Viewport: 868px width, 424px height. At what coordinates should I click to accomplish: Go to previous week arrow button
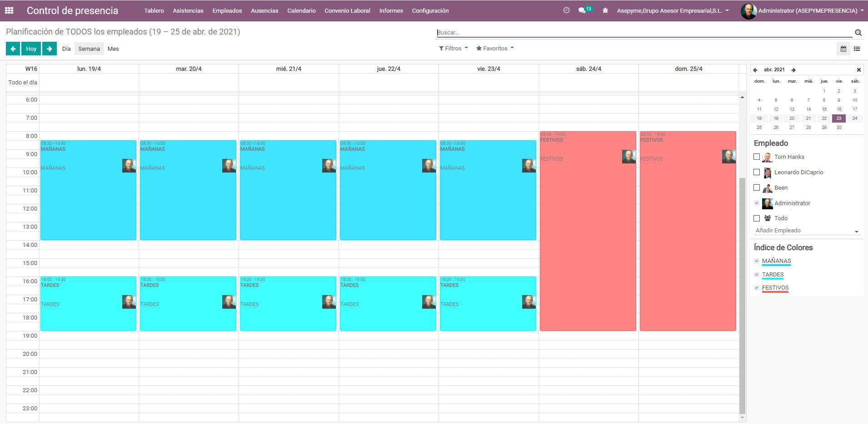point(13,49)
